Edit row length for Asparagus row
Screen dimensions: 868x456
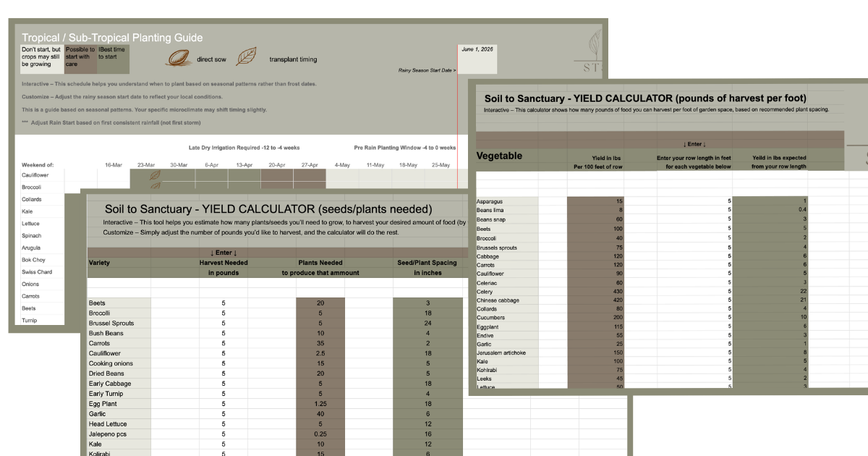click(694, 201)
